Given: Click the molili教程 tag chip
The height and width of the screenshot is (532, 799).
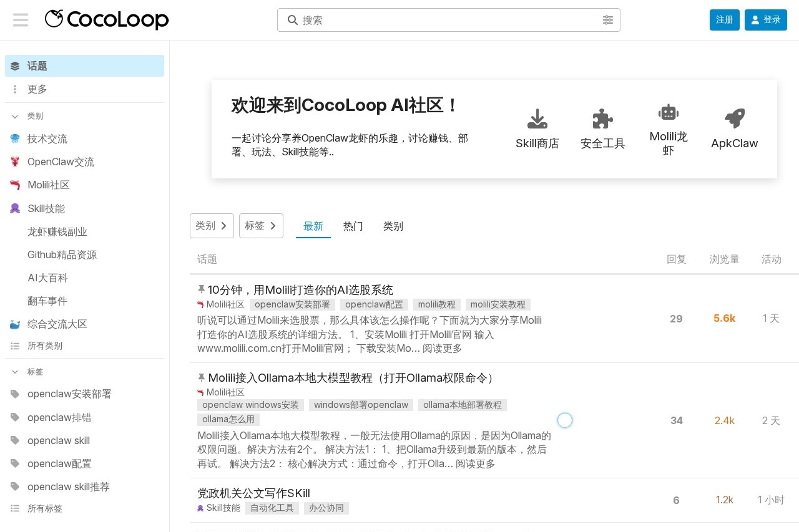Looking at the screenshot, I should click(436, 304).
